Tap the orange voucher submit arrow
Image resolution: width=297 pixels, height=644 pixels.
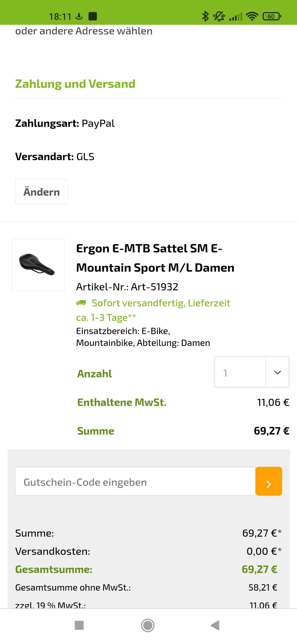point(269,481)
